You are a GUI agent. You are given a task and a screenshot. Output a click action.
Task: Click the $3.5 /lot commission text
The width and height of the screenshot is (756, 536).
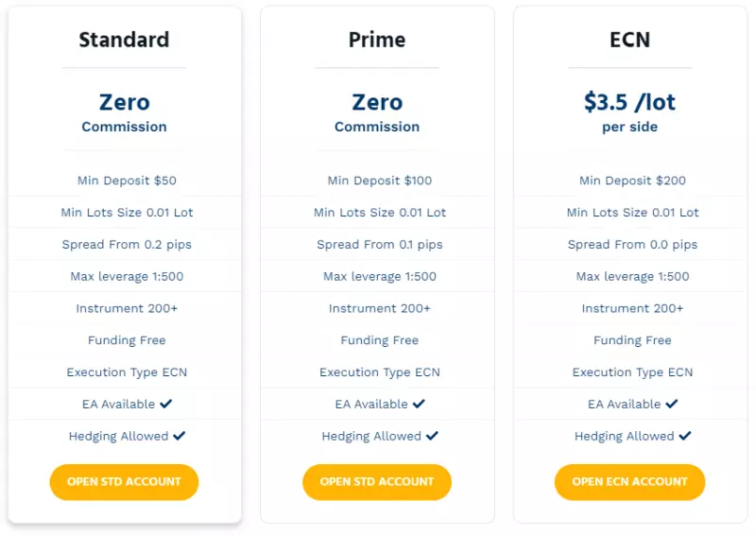coord(629,102)
